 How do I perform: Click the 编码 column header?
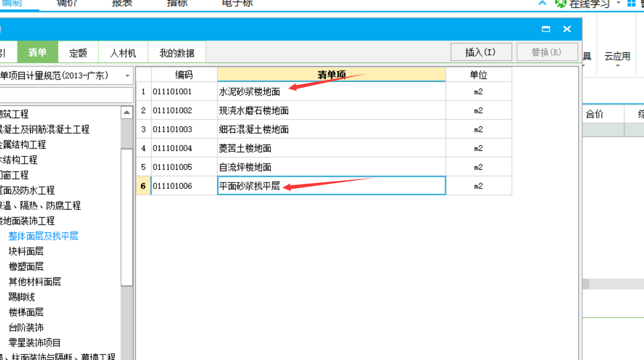pos(184,75)
